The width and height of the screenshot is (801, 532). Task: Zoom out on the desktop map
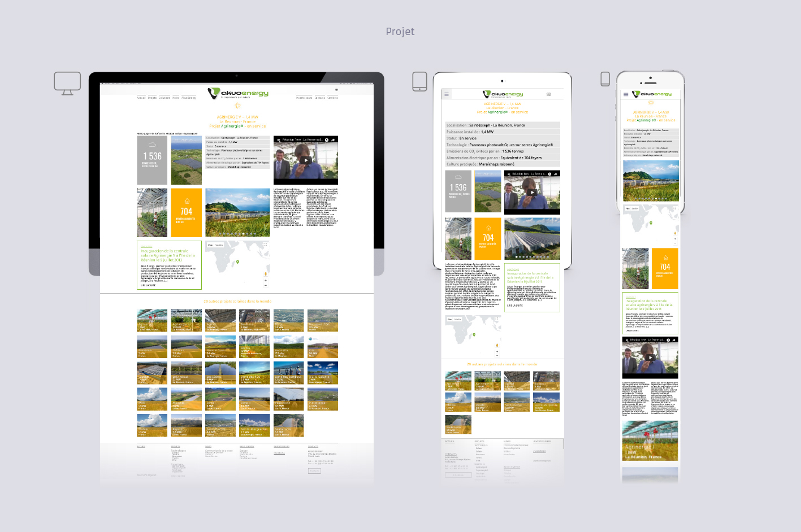pos(265,285)
